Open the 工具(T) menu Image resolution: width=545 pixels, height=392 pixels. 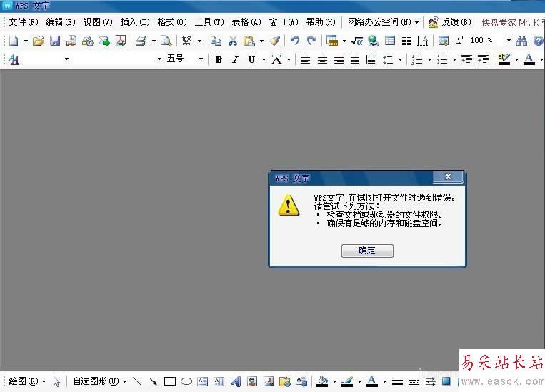coord(209,22)
